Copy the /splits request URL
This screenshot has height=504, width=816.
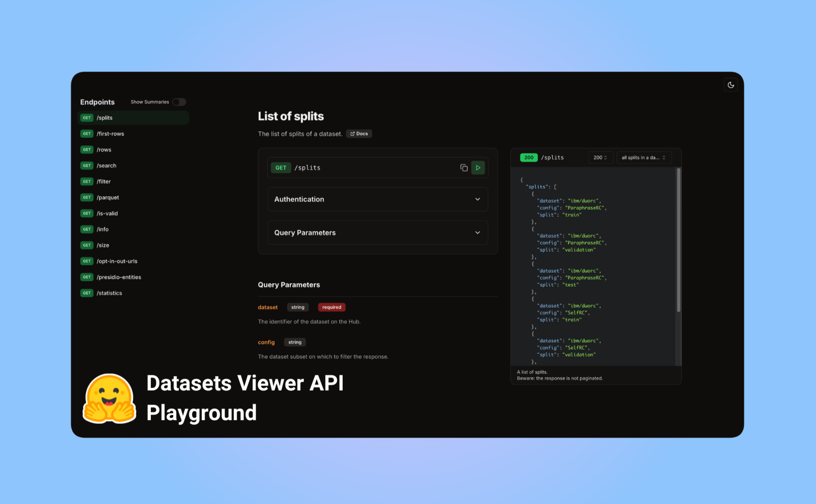point(464,168)
